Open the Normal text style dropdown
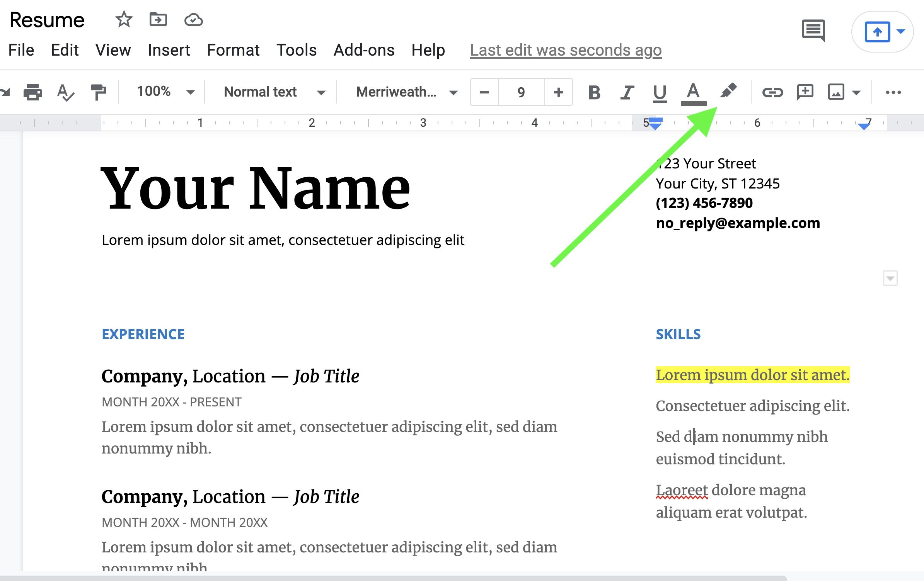Viewport: 924px width, 581px height. 274,92
